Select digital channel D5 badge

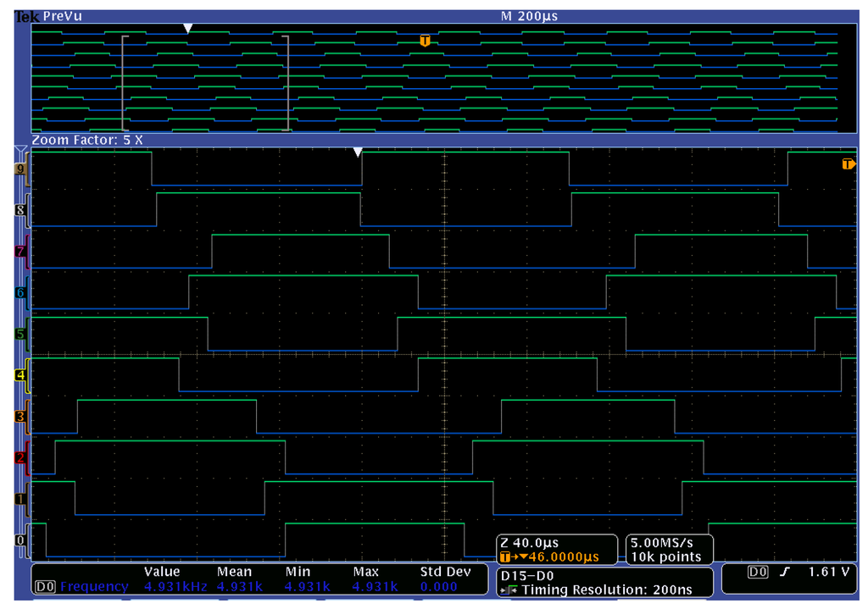(x=19, y=335)
